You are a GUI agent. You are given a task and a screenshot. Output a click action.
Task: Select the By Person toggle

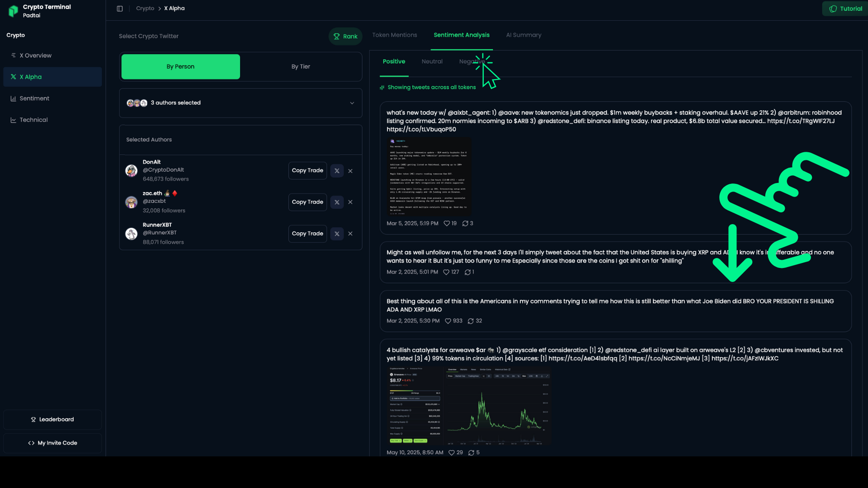click(x=180, y=66)
